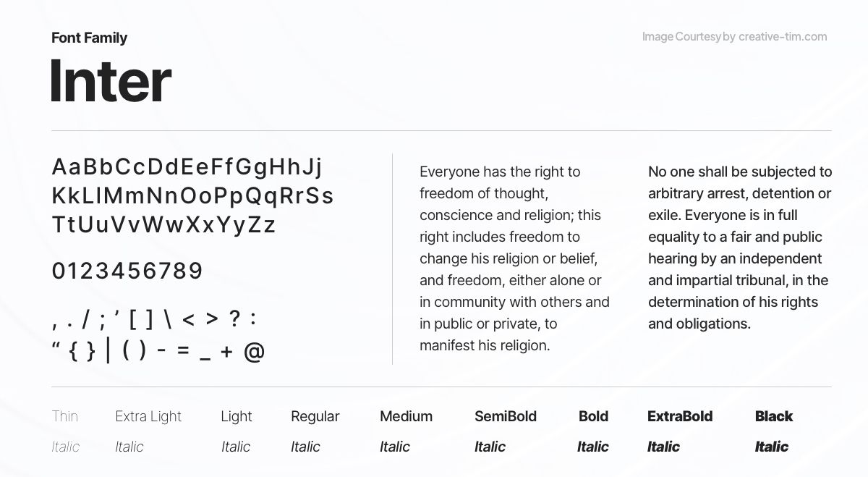Screen dimensions: 868x477
Task: Click the @ symbol in the punctuation sample
Action: pyautogui.click(x=254, y=352)
